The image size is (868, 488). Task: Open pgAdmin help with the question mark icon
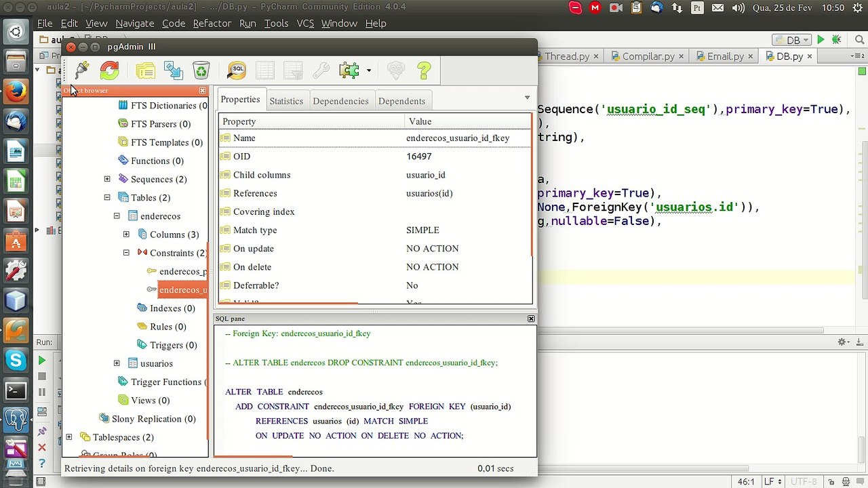coord(424,70)
